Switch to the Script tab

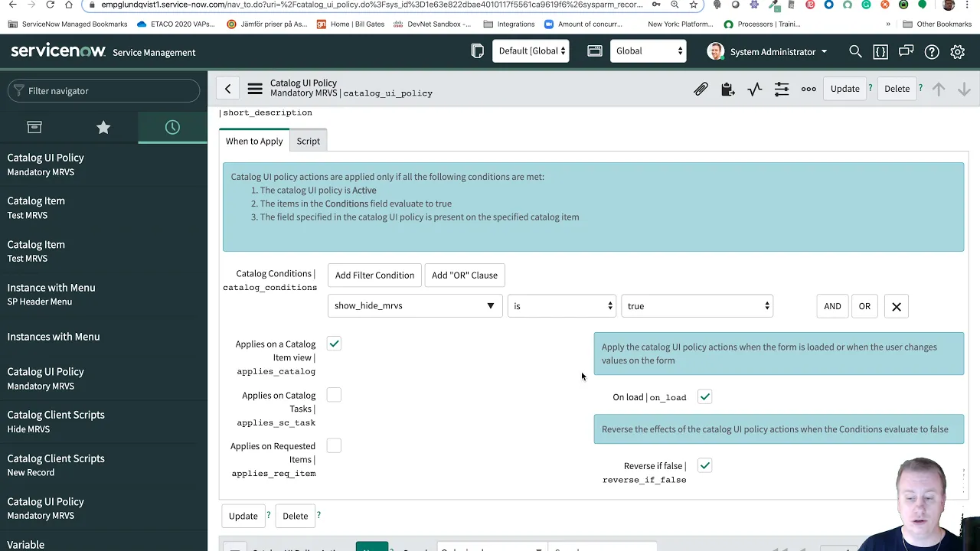coord(308,141)
